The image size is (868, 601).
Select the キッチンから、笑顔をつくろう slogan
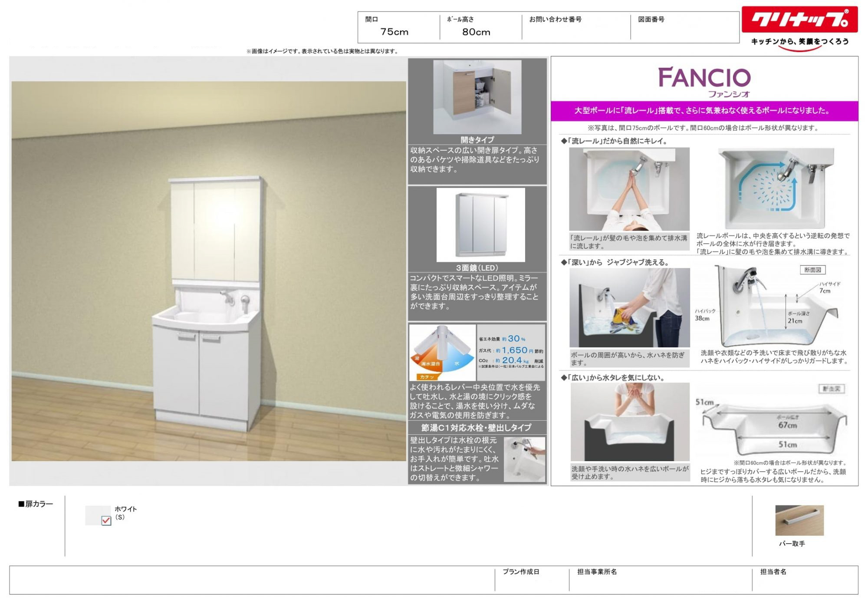pyautogui.click(x=800, y=42)
